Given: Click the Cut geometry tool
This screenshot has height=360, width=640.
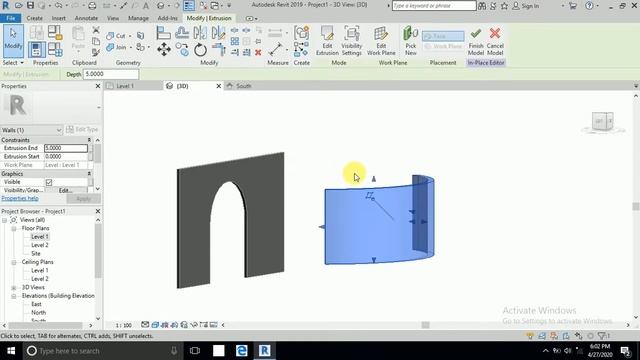Looking at the screenshot, I should pos(116,36).
